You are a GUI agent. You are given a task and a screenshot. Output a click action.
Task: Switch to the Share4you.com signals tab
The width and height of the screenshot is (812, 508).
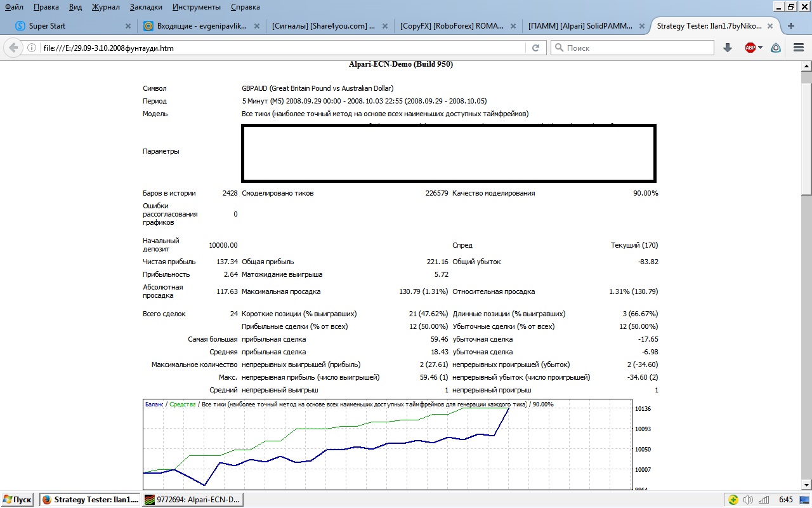click(x=329, y=26)
